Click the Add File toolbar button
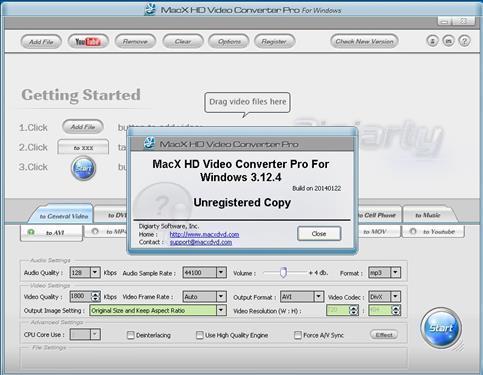 coord(41,42)
